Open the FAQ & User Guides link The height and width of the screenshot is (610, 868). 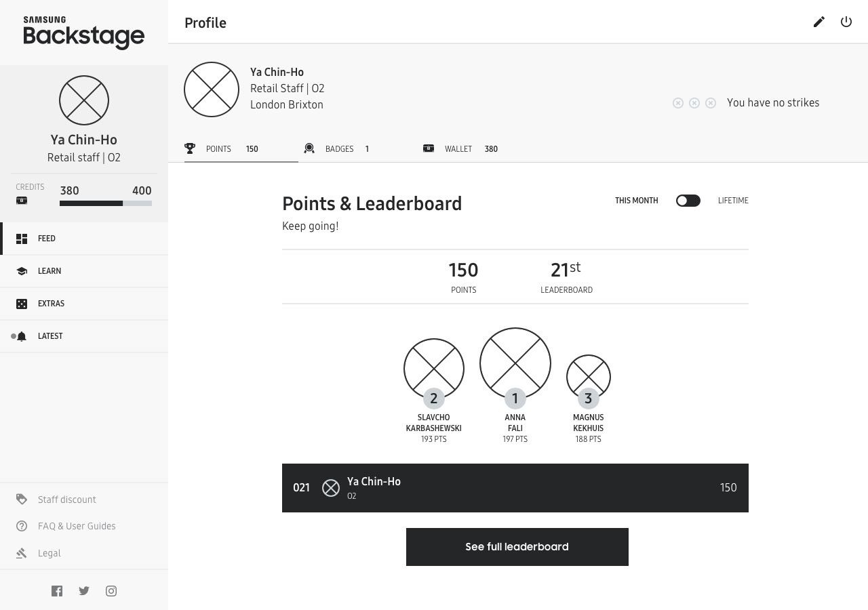click(77, 526)
